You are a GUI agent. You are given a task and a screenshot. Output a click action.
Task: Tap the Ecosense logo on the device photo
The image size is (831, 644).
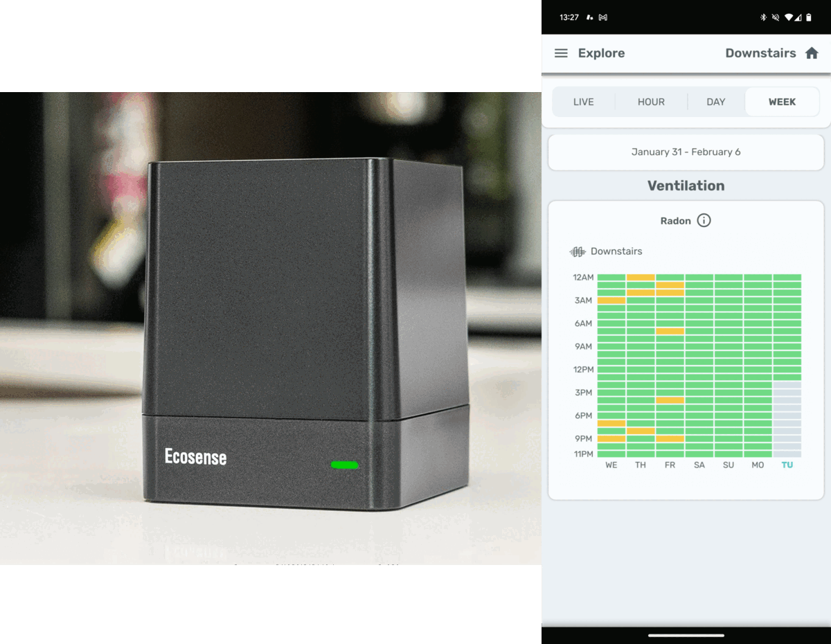pyautogui.click(x=195, y=457)
